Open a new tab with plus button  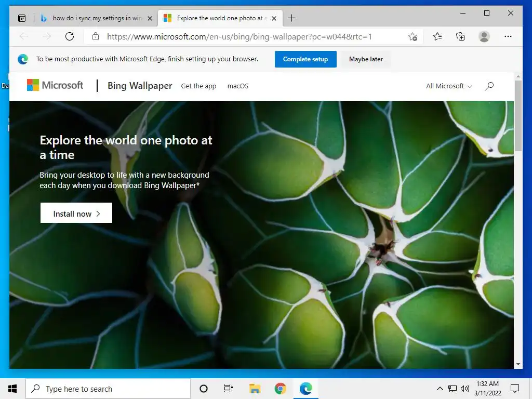pos(291,18)
